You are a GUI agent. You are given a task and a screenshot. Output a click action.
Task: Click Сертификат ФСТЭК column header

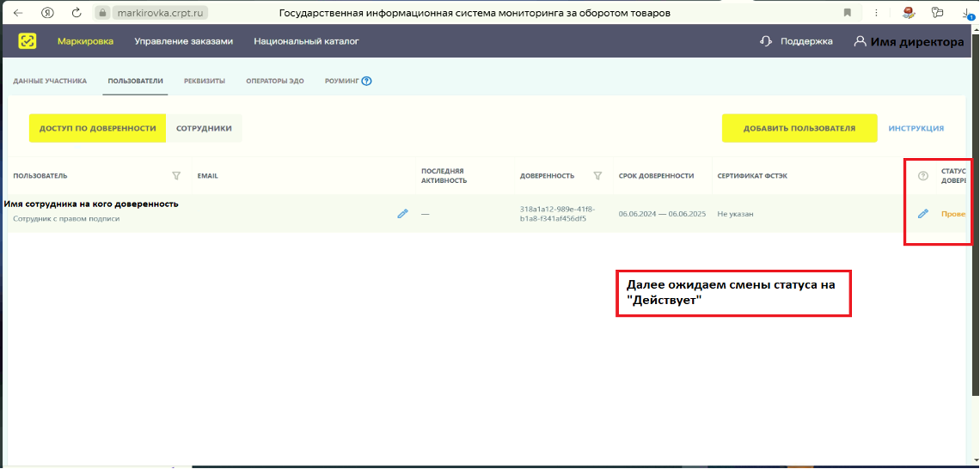tap(752, 176)
